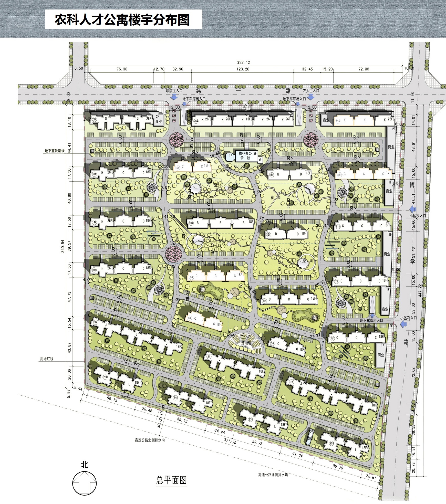Select the 9# building number marker
The height and width of the screenshot is (504, 446).
191,277
